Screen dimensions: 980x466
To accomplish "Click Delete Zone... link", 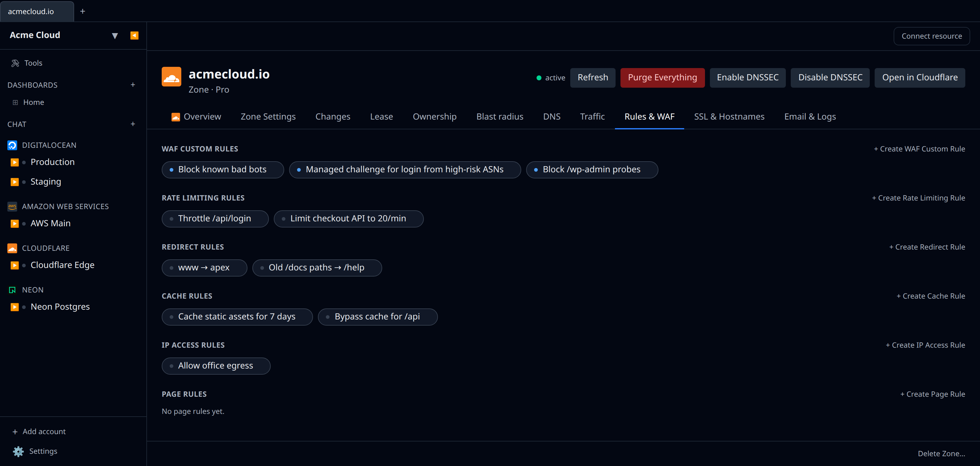I will point(942,453).
